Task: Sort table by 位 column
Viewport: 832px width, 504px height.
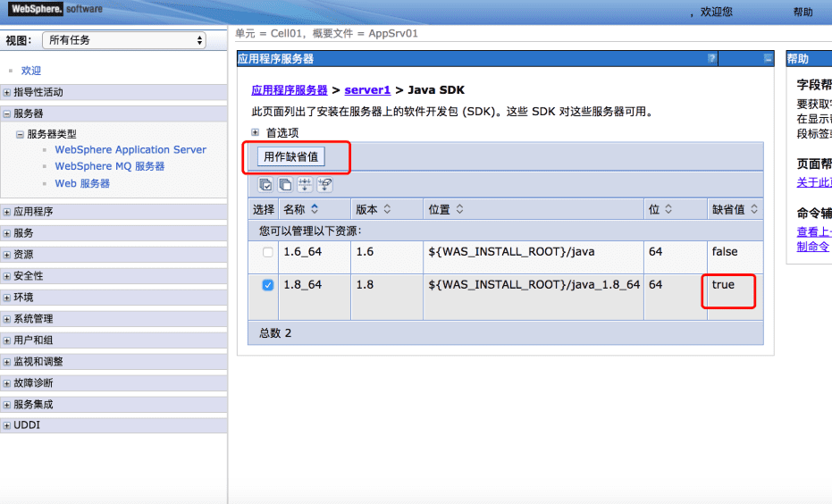Action: 668,209
